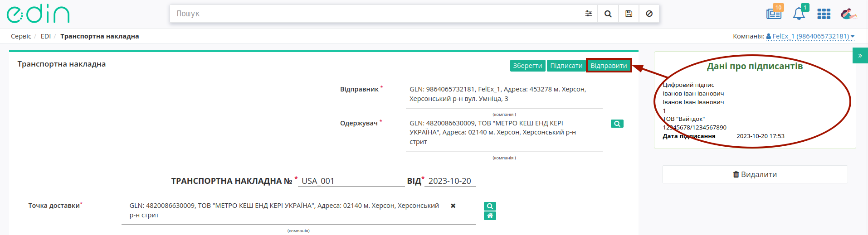Click the Транспортна накладна breadcrumb text
Viewport: 868px width, 235px height.
pyautogui.click(x=99, y=36)
